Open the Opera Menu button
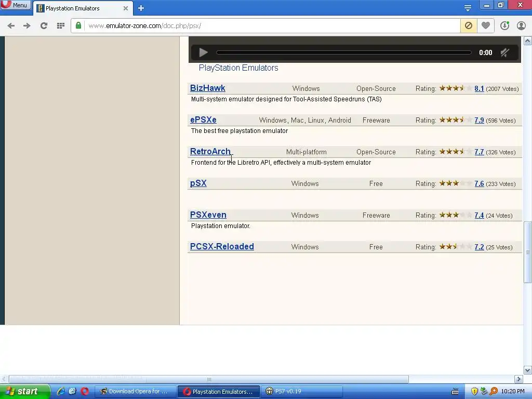Screen dimensions: 532x399 point(15,5)
